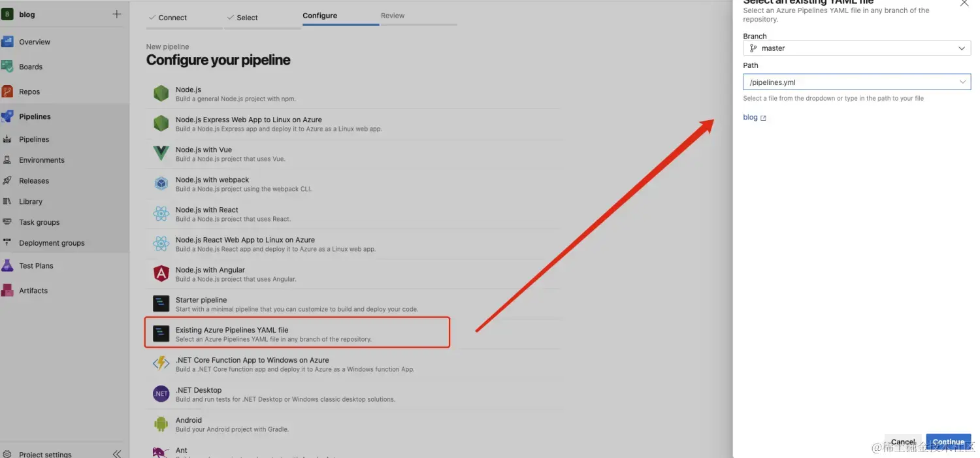The image size is (980, 458).
Task: Click the Project settings gear icon
Action: pyautogui.click(x=7, y=453)
